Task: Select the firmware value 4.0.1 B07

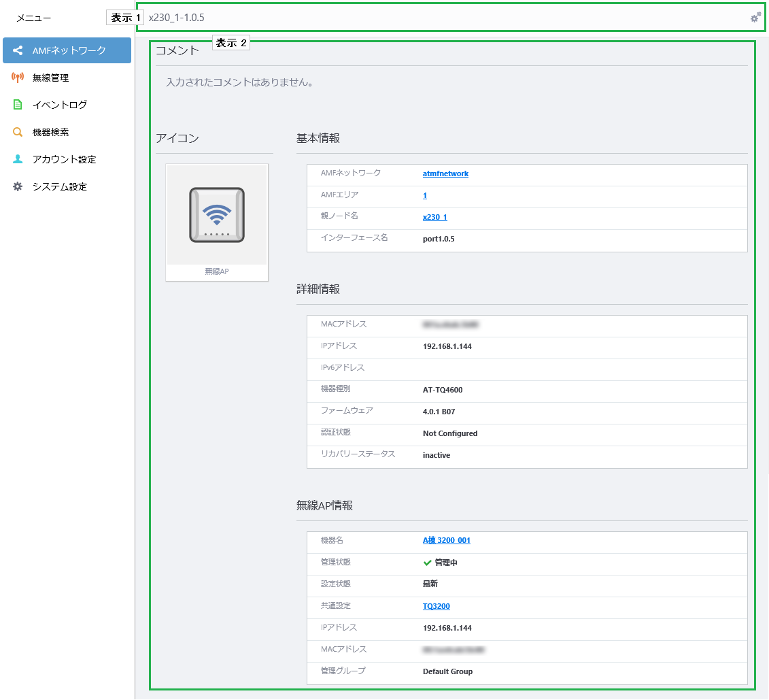Action: 439,412
